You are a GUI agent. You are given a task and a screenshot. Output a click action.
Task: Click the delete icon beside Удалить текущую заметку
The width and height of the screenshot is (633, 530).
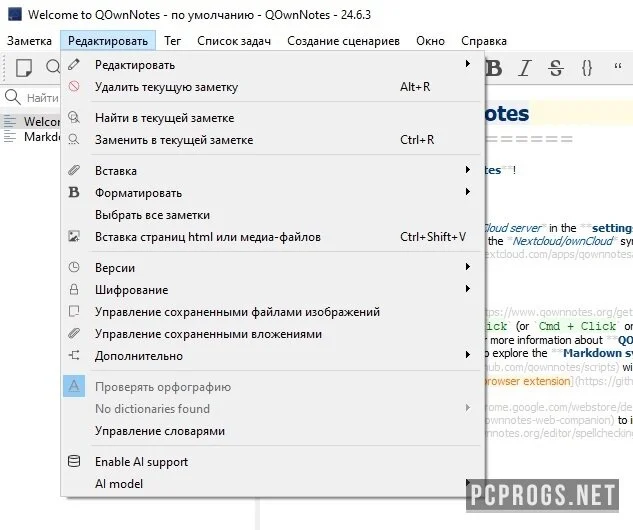[x=74, y=86]
